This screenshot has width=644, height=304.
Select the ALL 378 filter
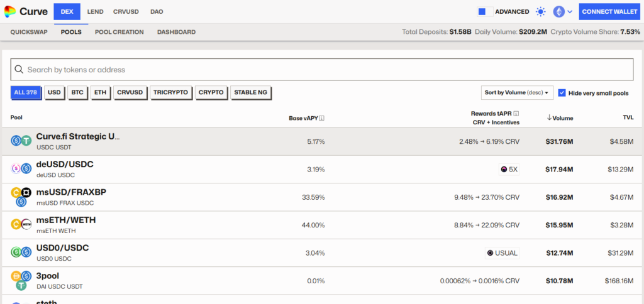point(26,92)
